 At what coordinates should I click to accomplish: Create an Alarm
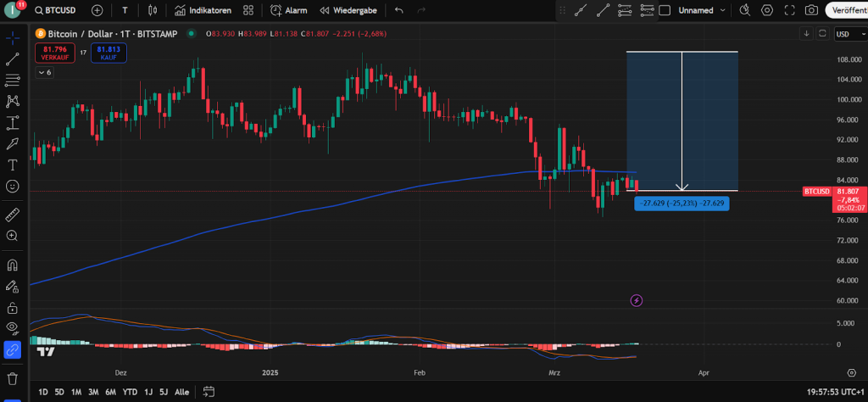coord(289,10)
